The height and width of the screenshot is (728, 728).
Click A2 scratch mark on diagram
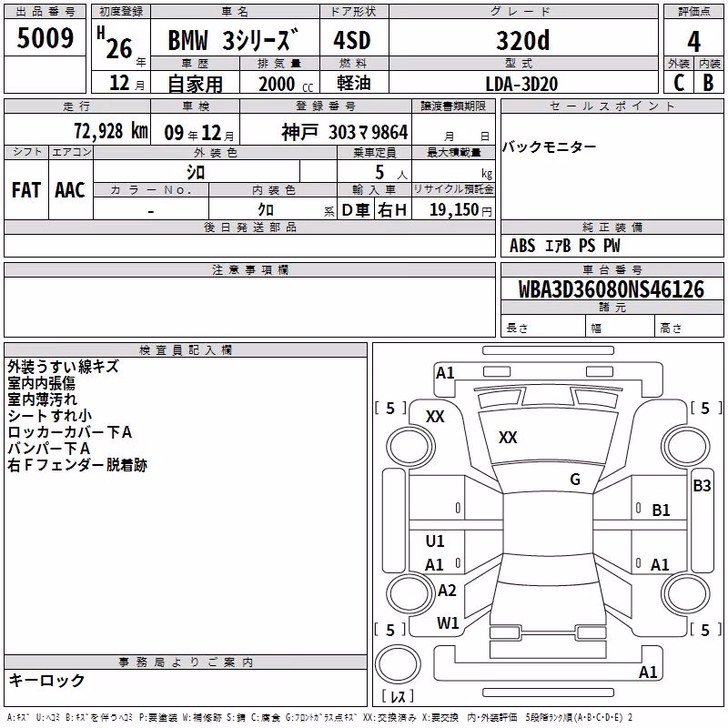click(x=447, y=591)
